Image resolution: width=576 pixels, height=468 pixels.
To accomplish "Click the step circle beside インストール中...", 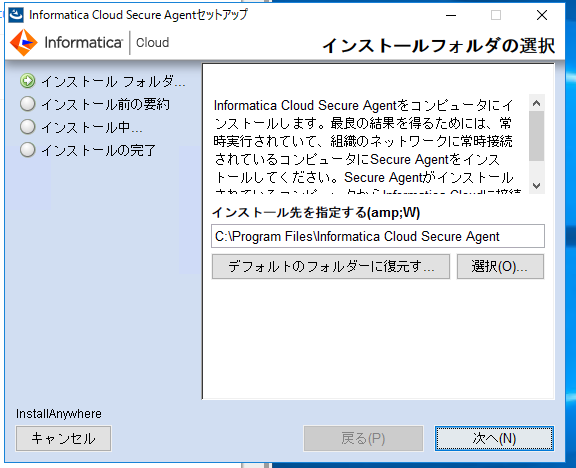I will click(x=28, y=127).
